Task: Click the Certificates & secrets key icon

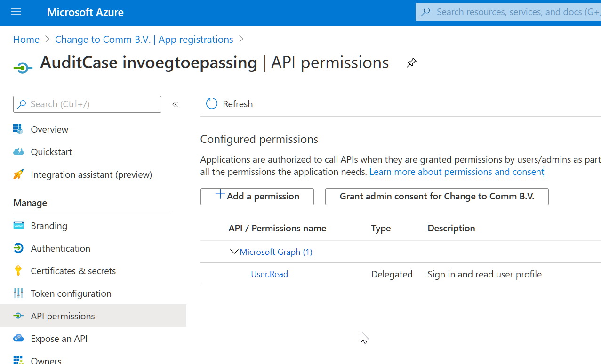Action: (x=18, y=271)
